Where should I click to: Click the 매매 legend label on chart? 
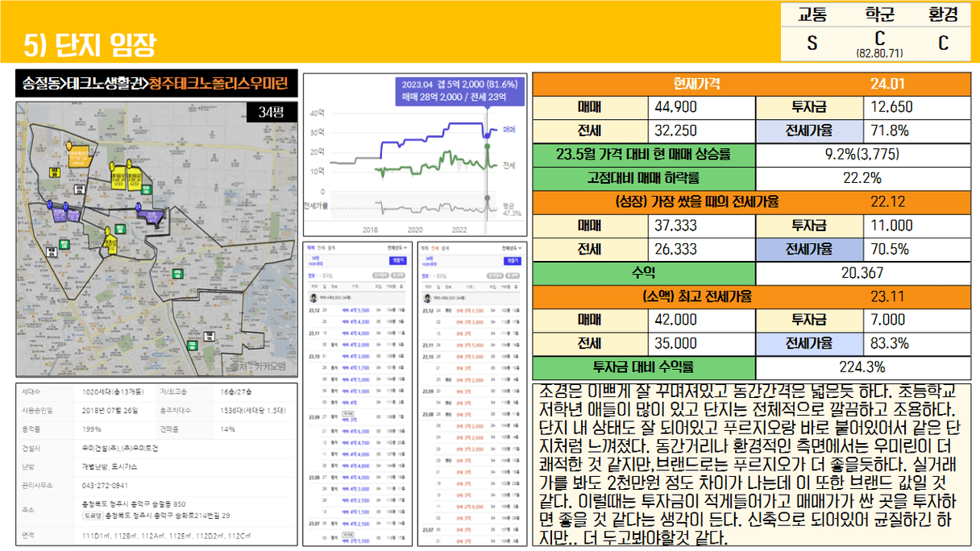point(509,130)
